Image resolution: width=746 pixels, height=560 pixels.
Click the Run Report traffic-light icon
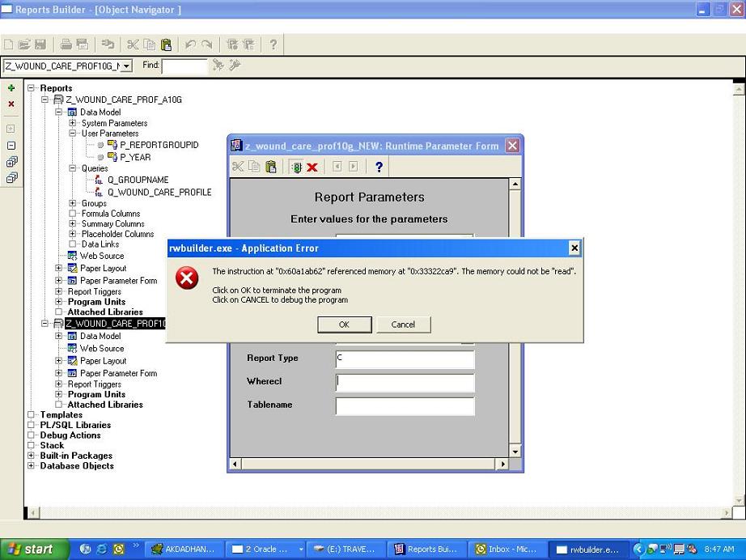[x=296, y=167]
